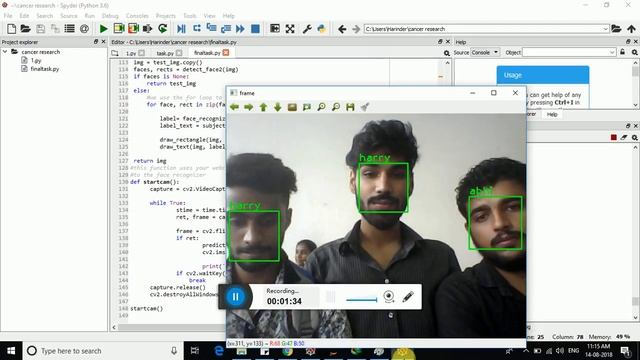Click the Cortana microphone icon
Image resolution: width=640 pixels, height=360 pixels.
(174, 351)
